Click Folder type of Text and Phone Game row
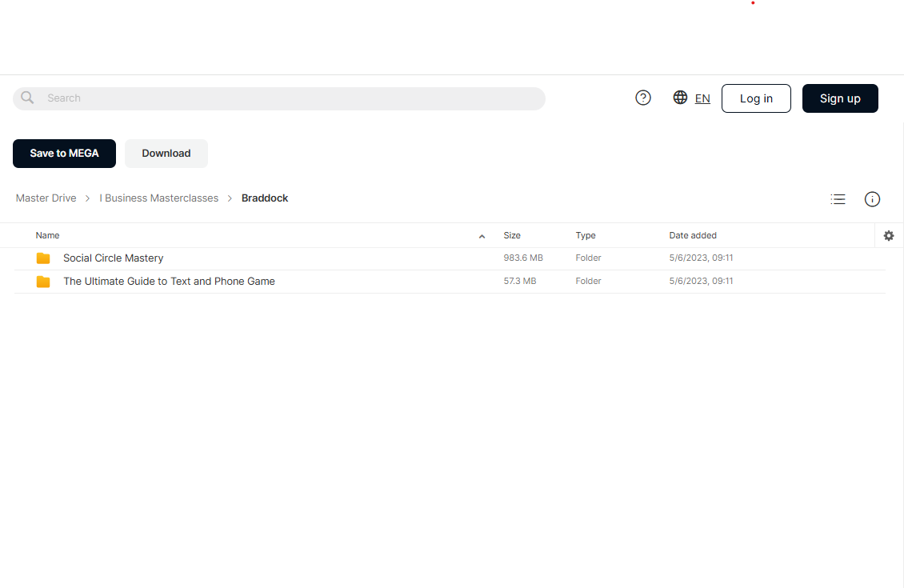 click(588, 281)
